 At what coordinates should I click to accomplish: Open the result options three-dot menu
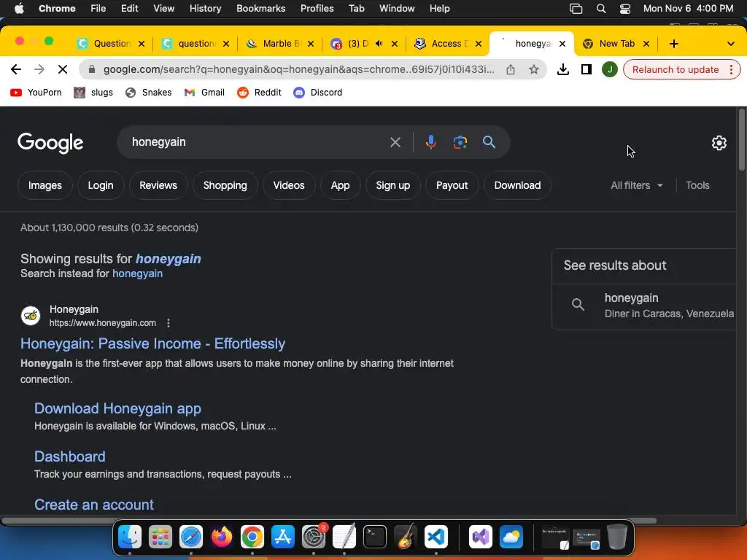[169, 323]
